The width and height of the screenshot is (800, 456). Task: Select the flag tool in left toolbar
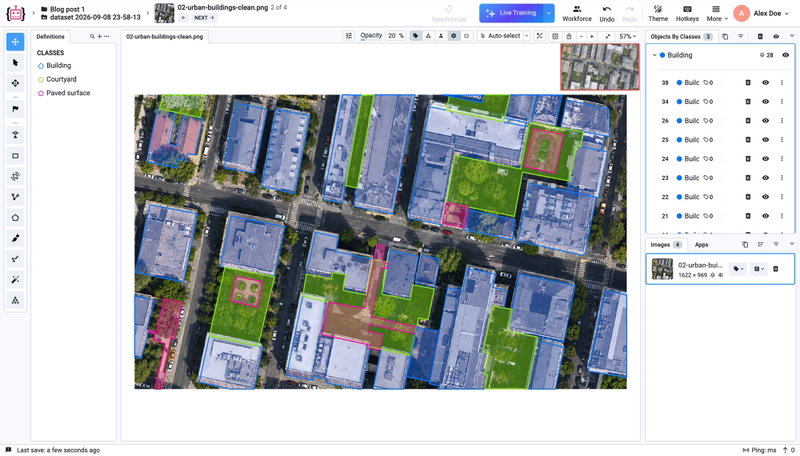(15, 109)
